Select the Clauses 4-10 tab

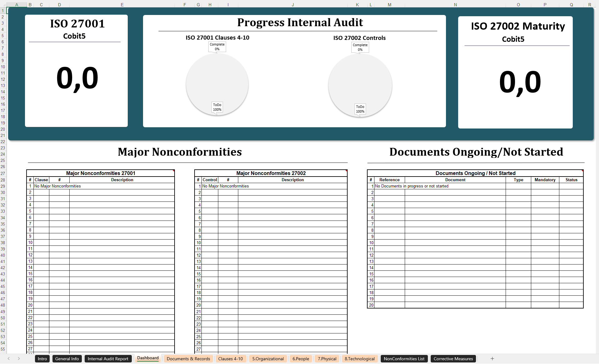coord(231,358)
